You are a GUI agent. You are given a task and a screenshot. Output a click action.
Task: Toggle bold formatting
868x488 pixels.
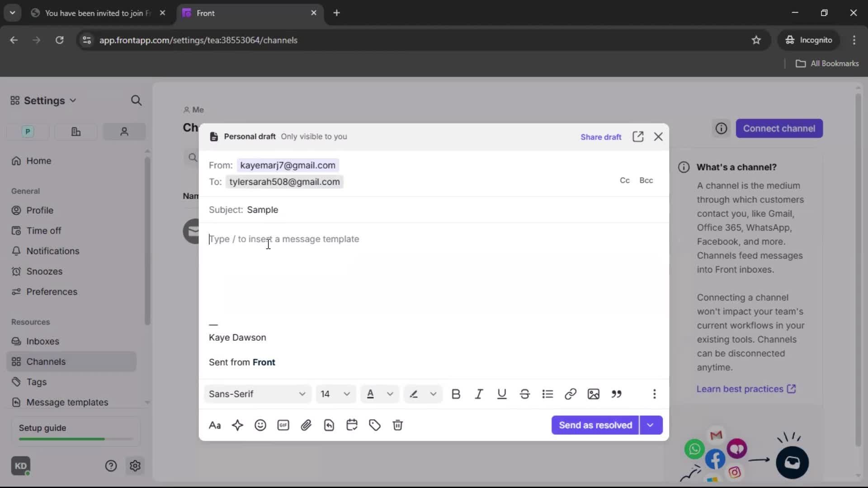click(456, 394)
